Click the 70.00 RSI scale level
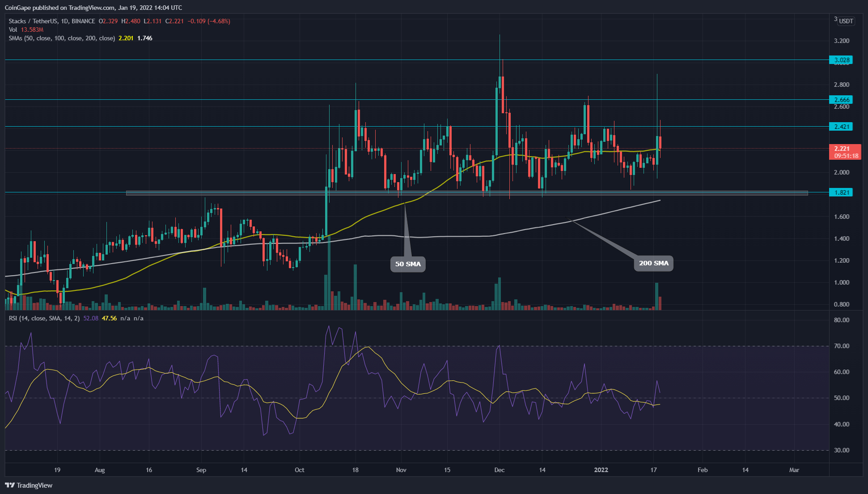 tap(842, 346)
